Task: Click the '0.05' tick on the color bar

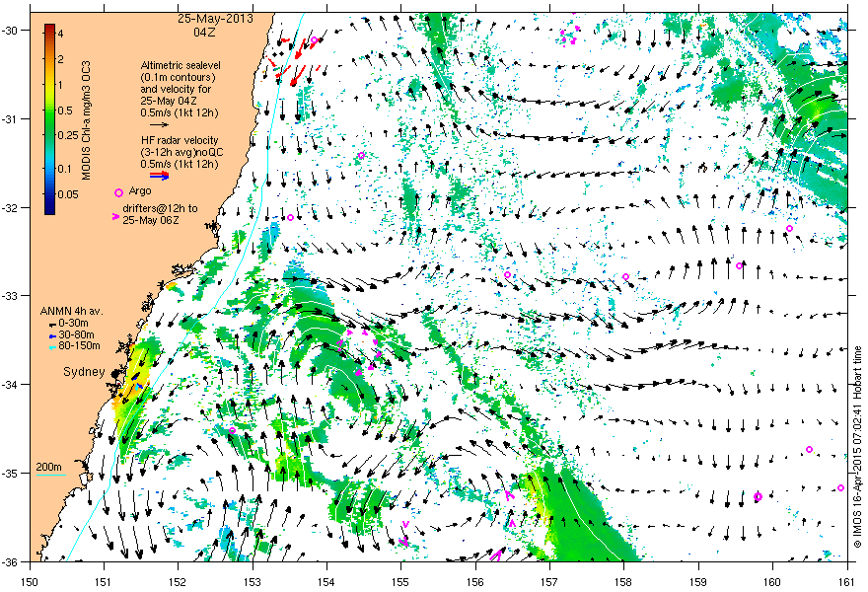Action: [x=67, y=194]
